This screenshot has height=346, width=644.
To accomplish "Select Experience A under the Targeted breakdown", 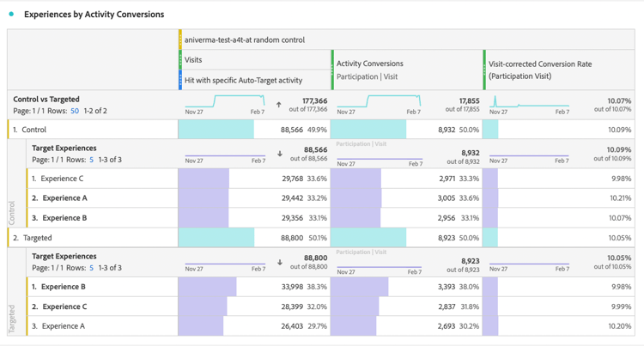I will [63, 326].
